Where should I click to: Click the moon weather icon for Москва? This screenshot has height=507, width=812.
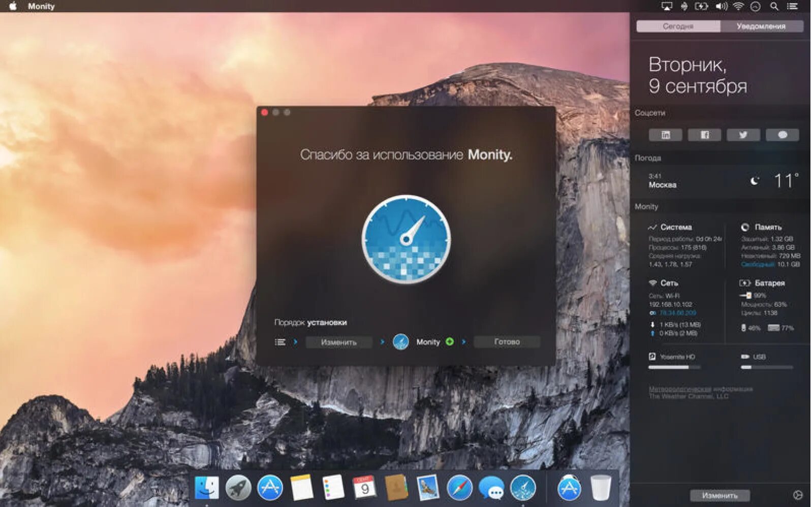pyautogui.click(x=755, y=180)
